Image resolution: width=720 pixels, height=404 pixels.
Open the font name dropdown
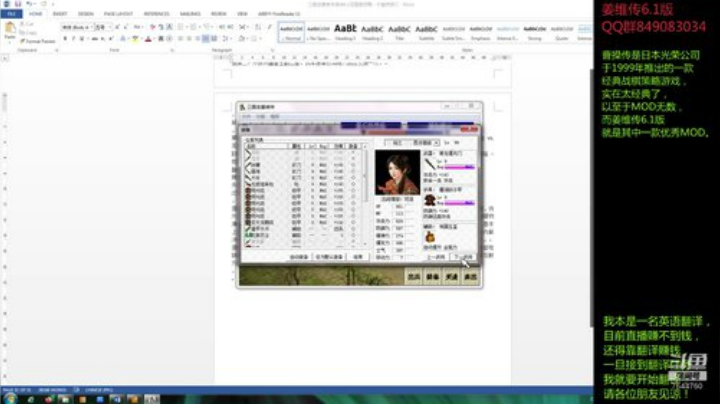click(91, 27)
